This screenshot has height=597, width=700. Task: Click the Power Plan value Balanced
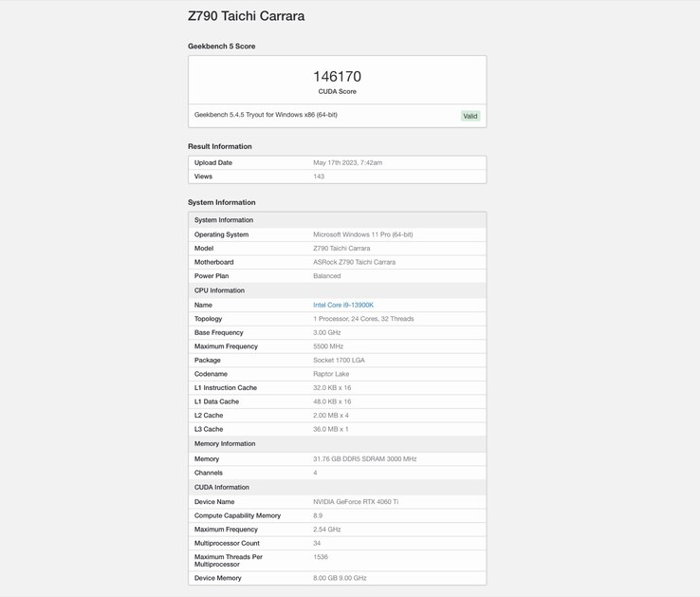(327, 276)
